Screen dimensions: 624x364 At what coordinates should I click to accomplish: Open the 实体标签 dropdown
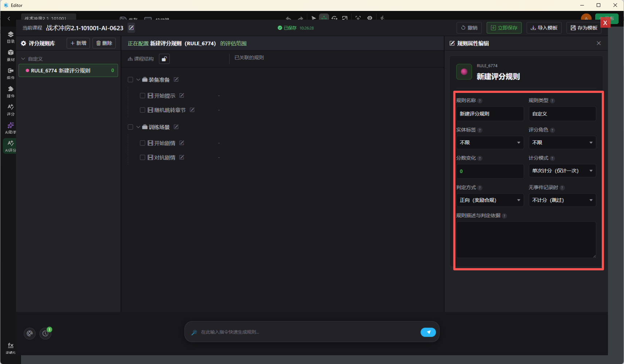(x=490, y=142)
